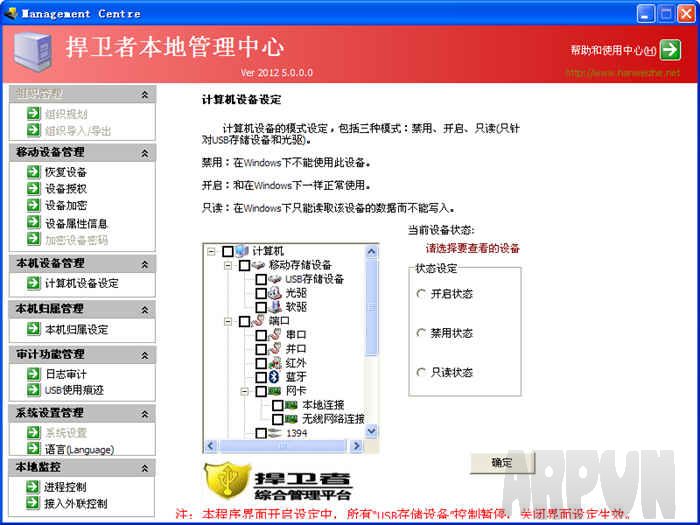Open the 帮助和使用中心(H) link
700x525 pixels.
point(613,50)
